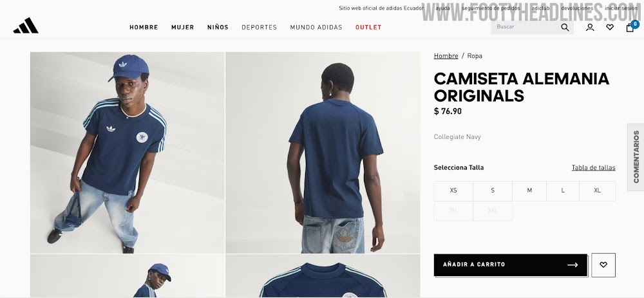Click the adidas logo icon
Viewport: 644px width, 298px height.
click(x=26, y=26)
